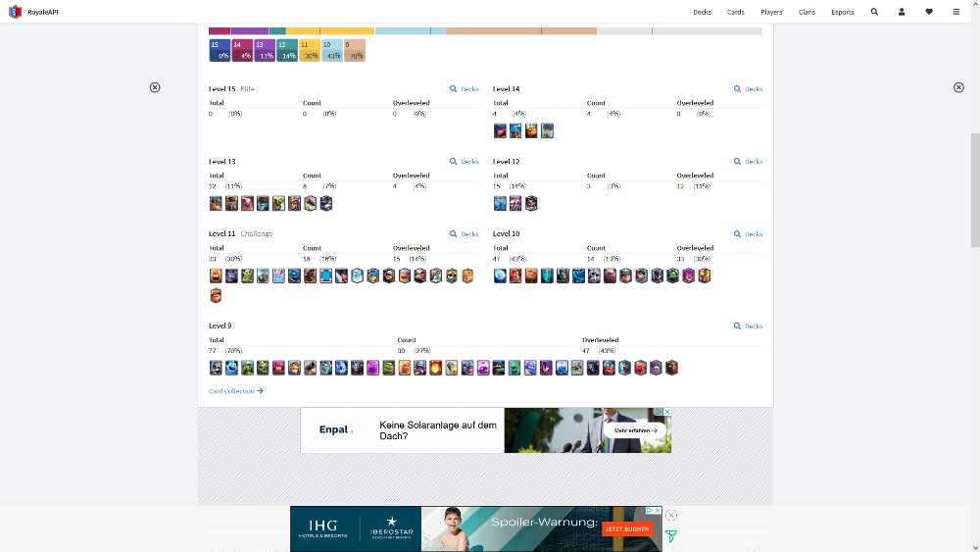Click the last card under Level 14
This screenshot has height=552, width=980.
[547, 130]
